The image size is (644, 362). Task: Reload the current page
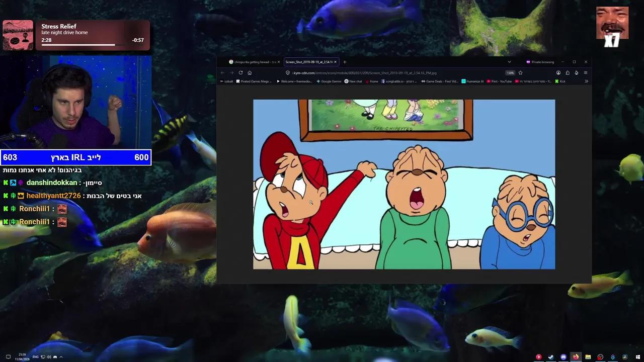click(240, 73)
